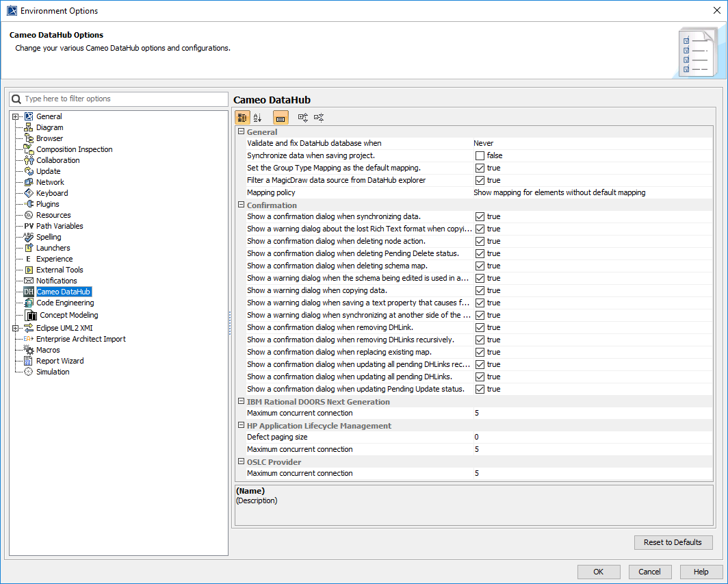Click the Macros gear icon in tree
This screenshot has height=584, width=728.
click(29, 350)
